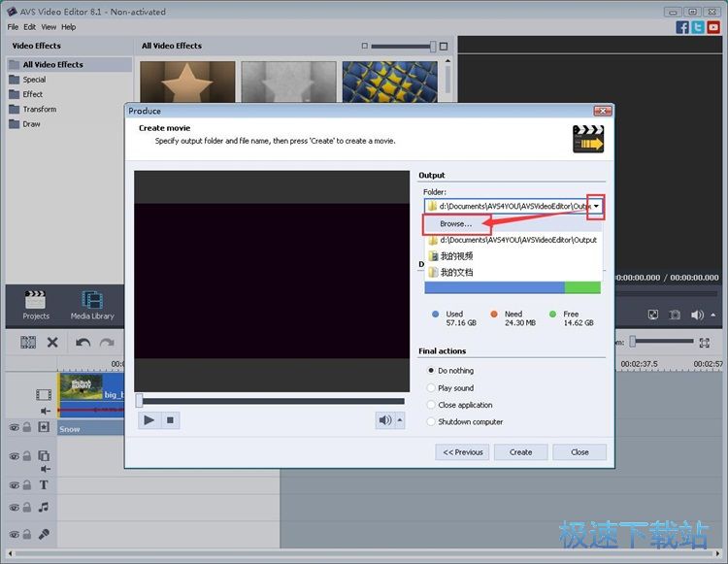This screenshot has height=564, width=728.
Task: Toggle the lock on the text track
Action: point(27,484)
